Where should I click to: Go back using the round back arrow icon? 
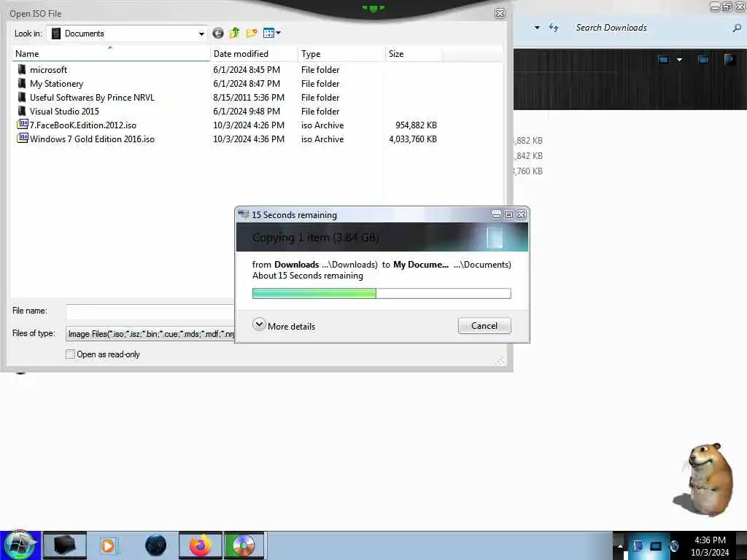pos(217,34)
